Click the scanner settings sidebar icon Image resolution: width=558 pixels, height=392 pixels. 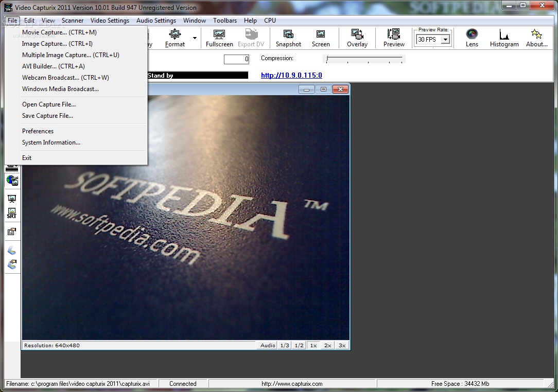12,264
